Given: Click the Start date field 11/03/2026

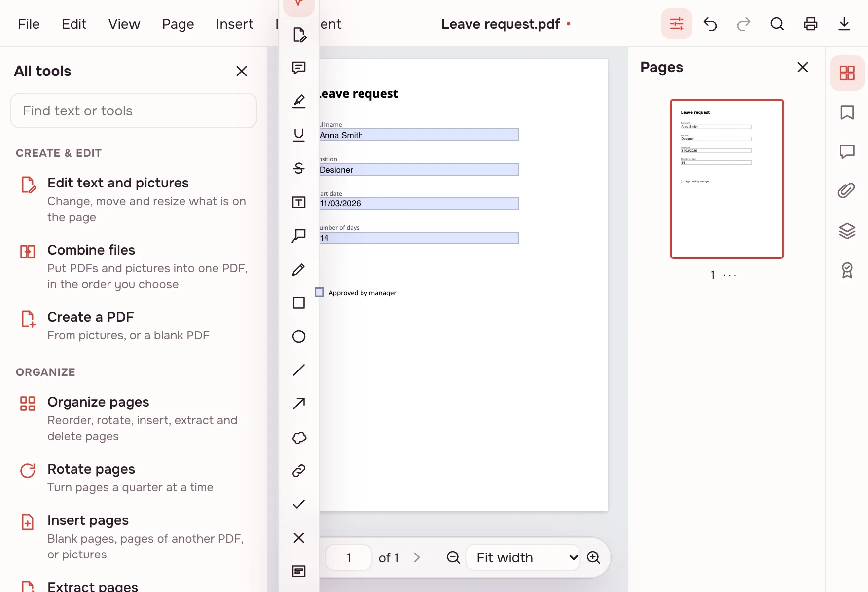Looking at the screenshot, I should point(419,204).
